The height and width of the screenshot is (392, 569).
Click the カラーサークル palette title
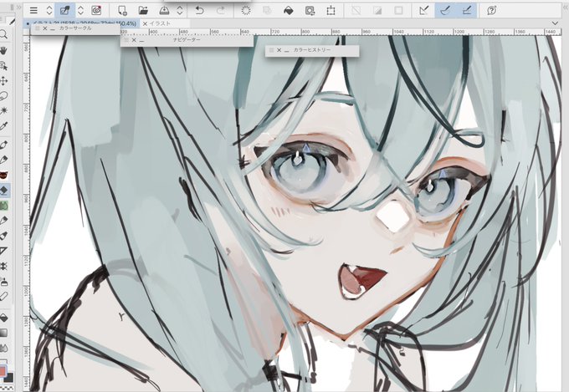click(75, 28)
